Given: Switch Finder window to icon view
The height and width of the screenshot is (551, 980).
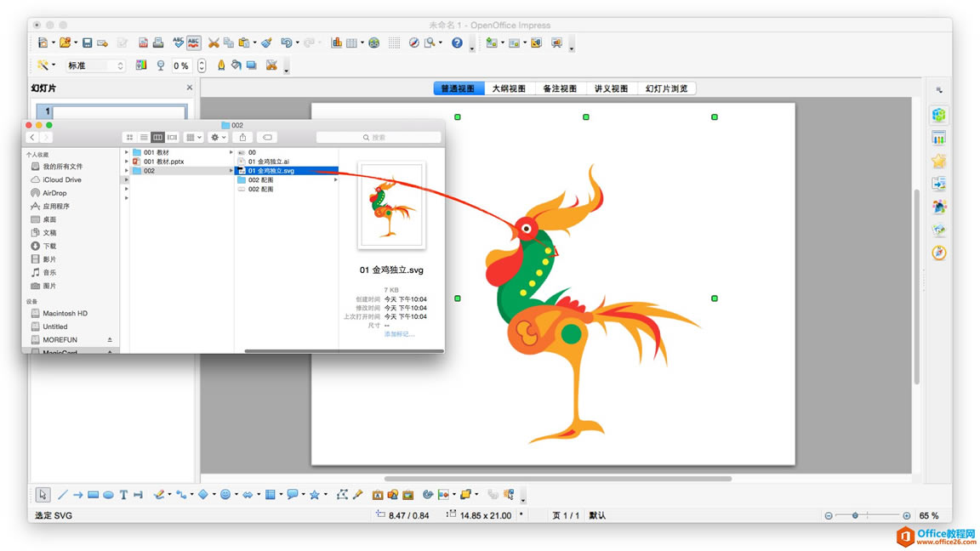Looking at the screenshot, I should 129,137.
